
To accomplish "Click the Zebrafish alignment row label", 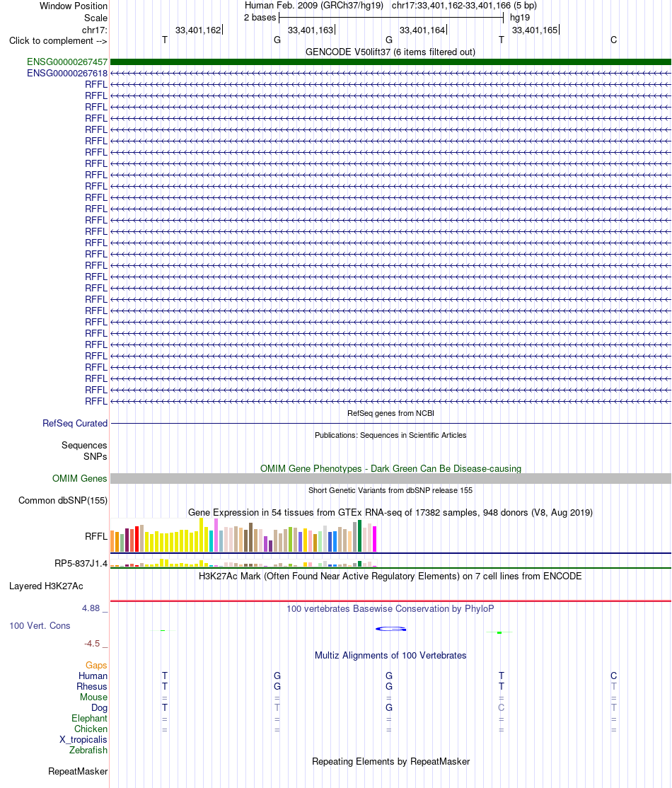I will (88, 750).
